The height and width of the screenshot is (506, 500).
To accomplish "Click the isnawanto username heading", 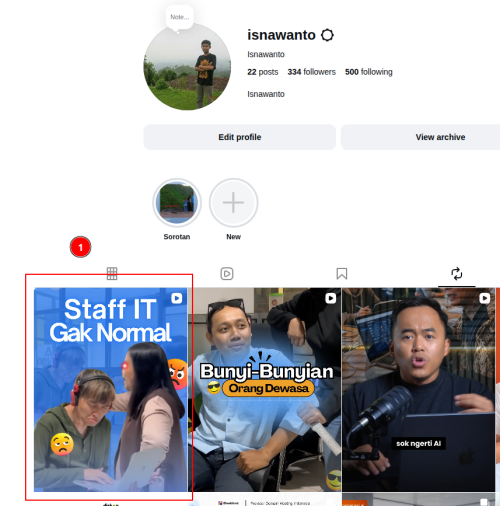I will 281,35.
